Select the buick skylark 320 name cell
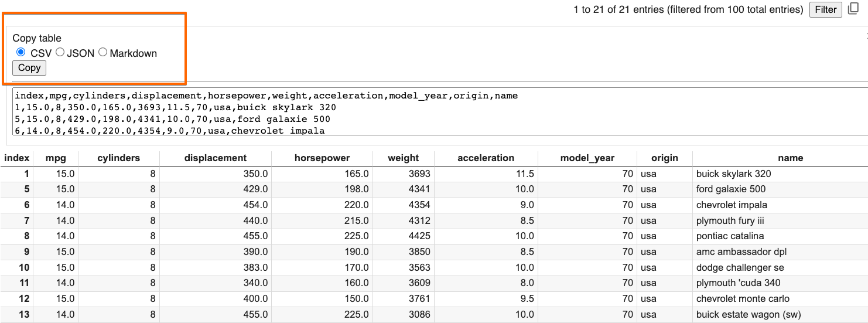This screenshot has width=868, height=323. click(x=733, y=174)
